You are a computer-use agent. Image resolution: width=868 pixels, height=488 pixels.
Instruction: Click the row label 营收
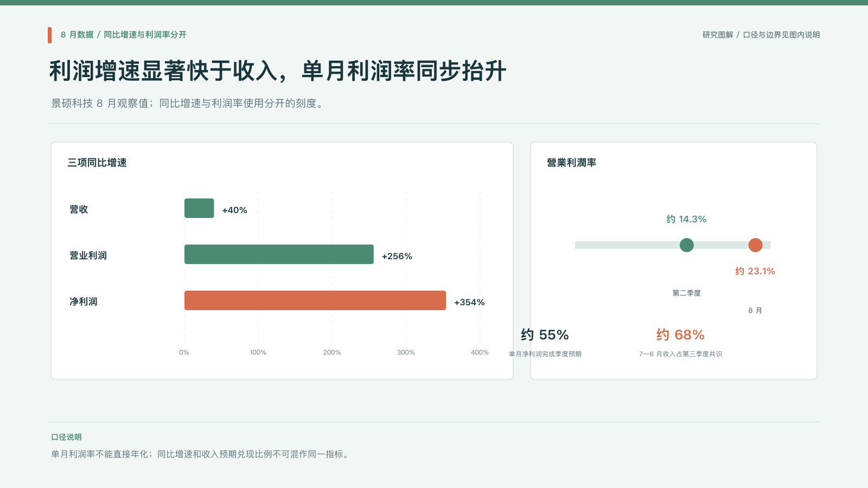[79, 209]
